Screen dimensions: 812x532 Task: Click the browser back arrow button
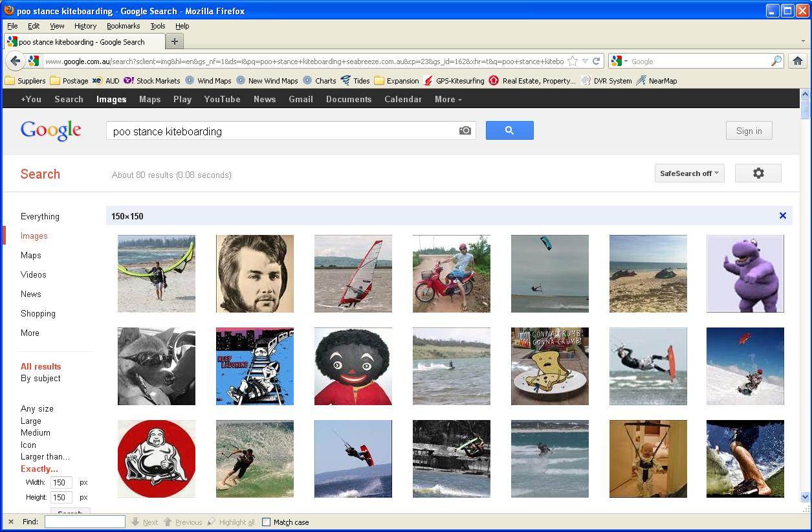(16, 61)
